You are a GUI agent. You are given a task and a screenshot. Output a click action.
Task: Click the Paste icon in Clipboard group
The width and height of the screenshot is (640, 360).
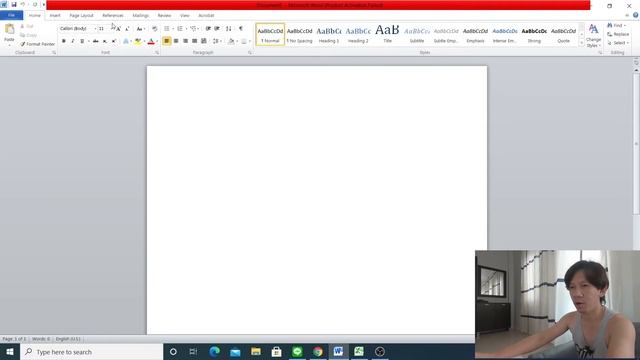point(9,29)
